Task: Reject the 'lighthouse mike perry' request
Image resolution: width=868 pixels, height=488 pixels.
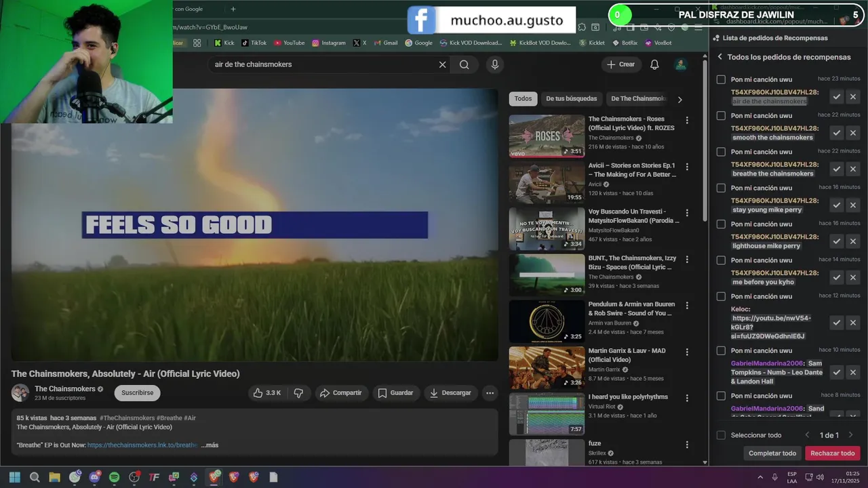Action: (853, 241)
